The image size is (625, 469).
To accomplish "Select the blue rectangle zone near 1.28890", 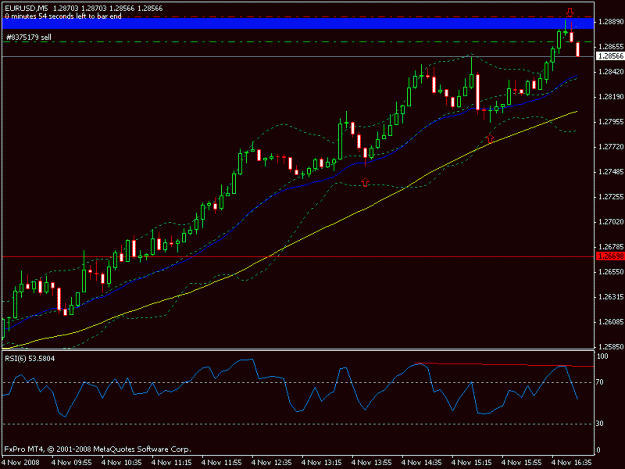I will point(298,23).
